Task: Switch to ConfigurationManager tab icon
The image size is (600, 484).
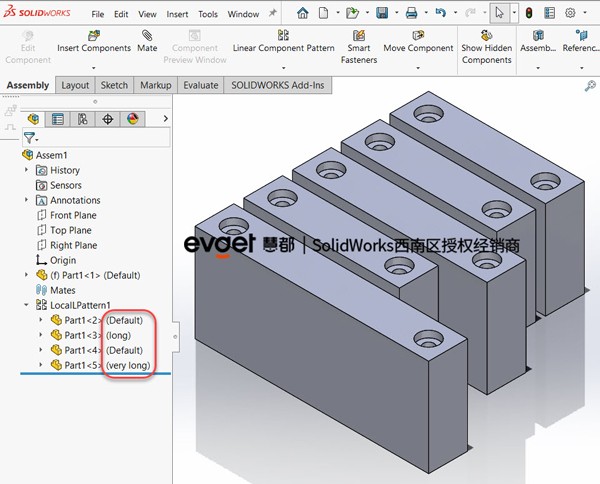Action: [x=83, y=119]
